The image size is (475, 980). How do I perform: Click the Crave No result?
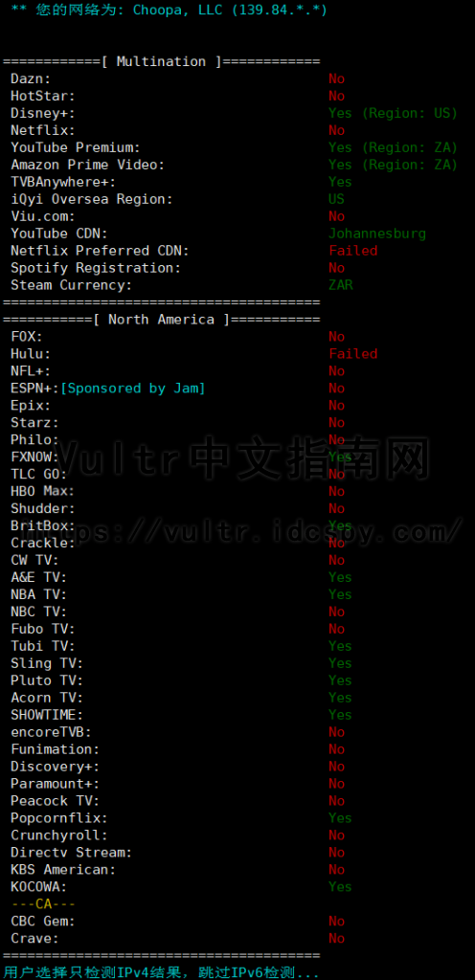pyautogui.click(x=337, y=938)
